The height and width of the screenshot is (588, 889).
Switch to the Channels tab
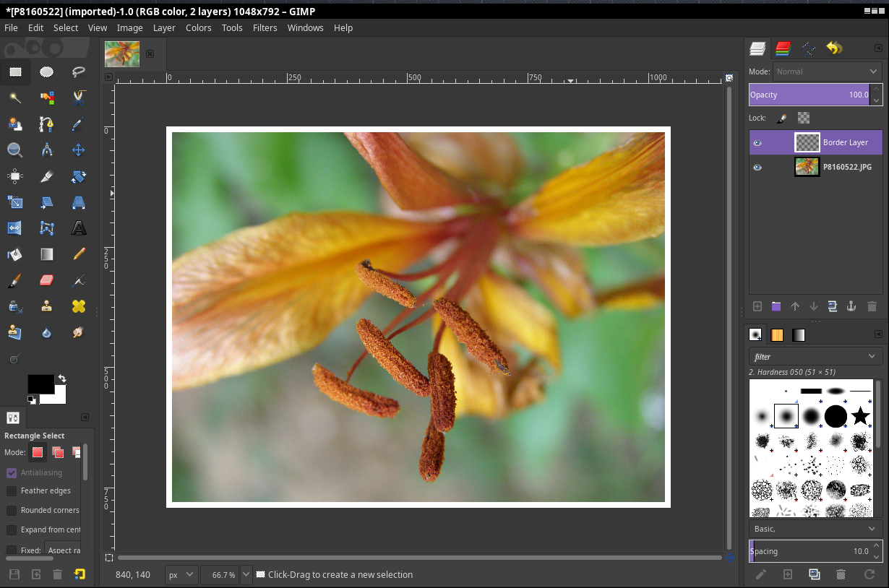click(783, 48)
